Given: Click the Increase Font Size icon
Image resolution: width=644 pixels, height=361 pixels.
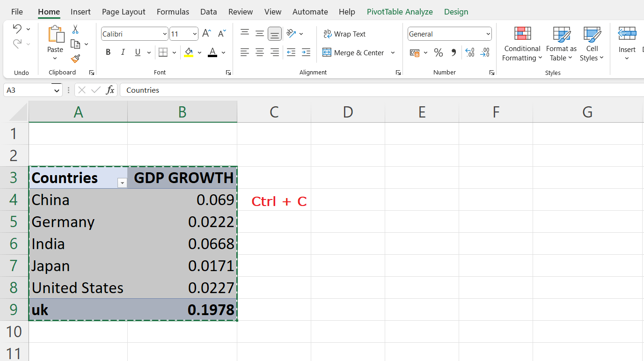Looking at the screenshot, I should (205, 33).
